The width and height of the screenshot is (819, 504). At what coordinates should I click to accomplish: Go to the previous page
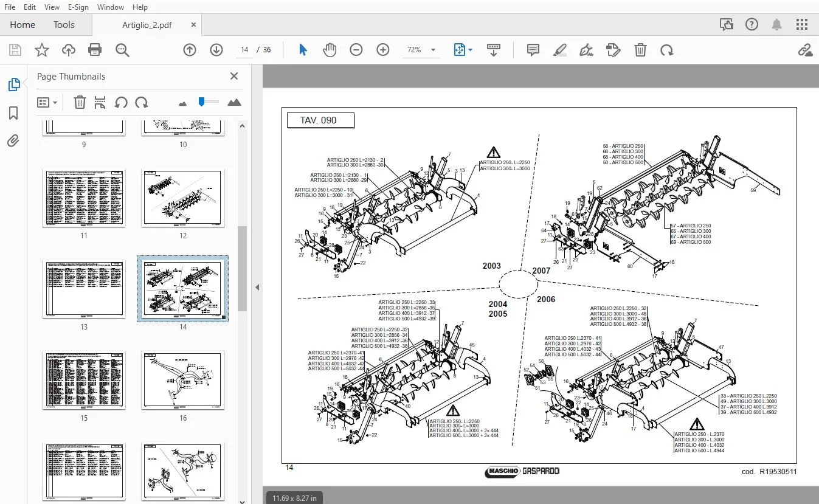pyautogui.click(x=190, y=50)
